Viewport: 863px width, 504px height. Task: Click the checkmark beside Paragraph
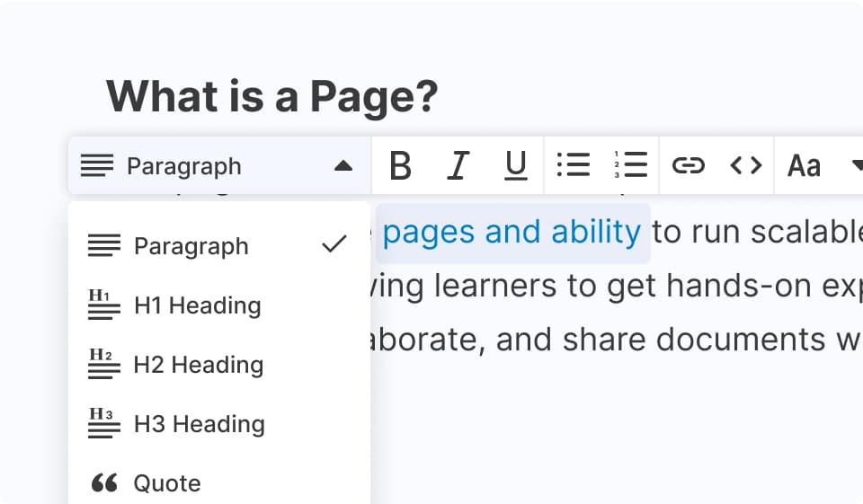[334, 244]
